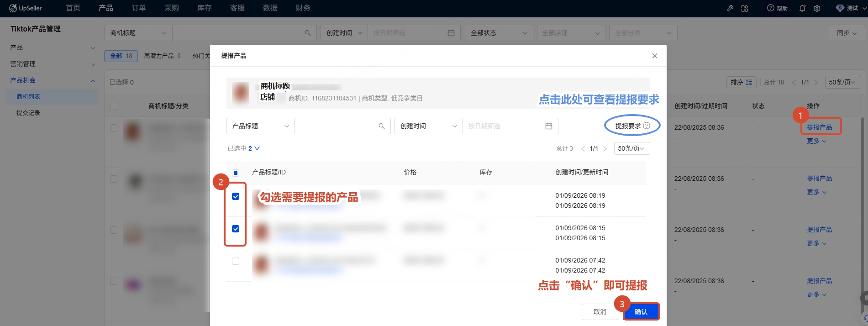This screenshot has width=868, height=326.
Task: Open the notification bell icon
Action: coord(802,8)
